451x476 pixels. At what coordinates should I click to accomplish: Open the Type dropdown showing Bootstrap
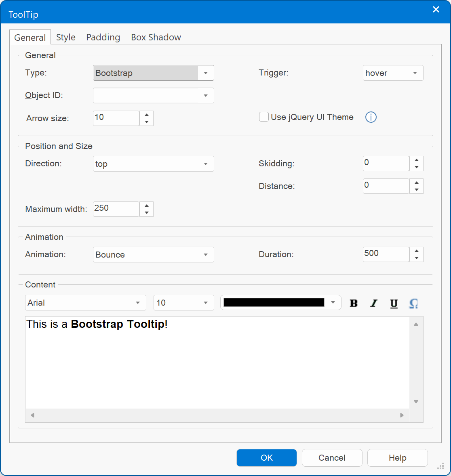(154, 73)
